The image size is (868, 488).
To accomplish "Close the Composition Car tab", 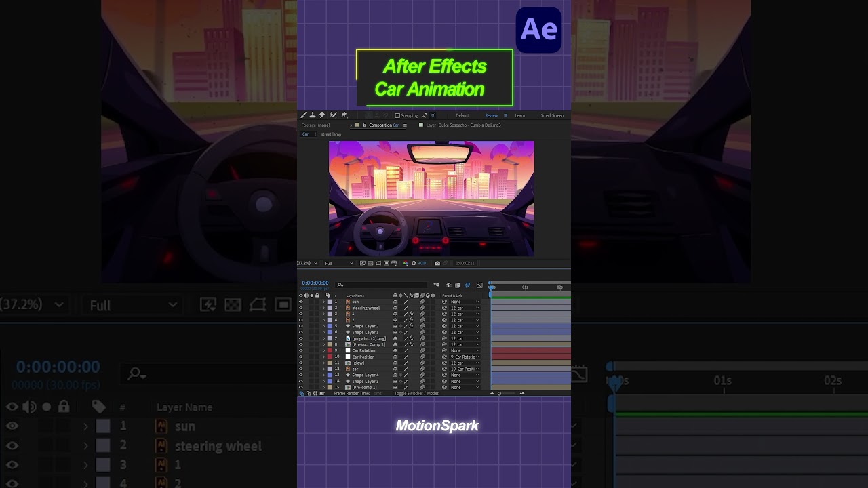I will (351, 125).
